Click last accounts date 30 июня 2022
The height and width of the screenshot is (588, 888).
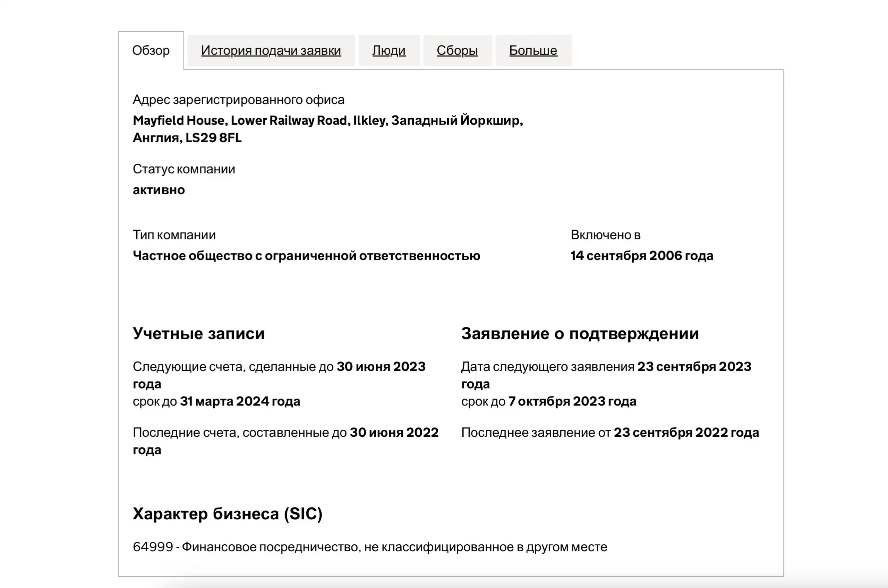394,432
